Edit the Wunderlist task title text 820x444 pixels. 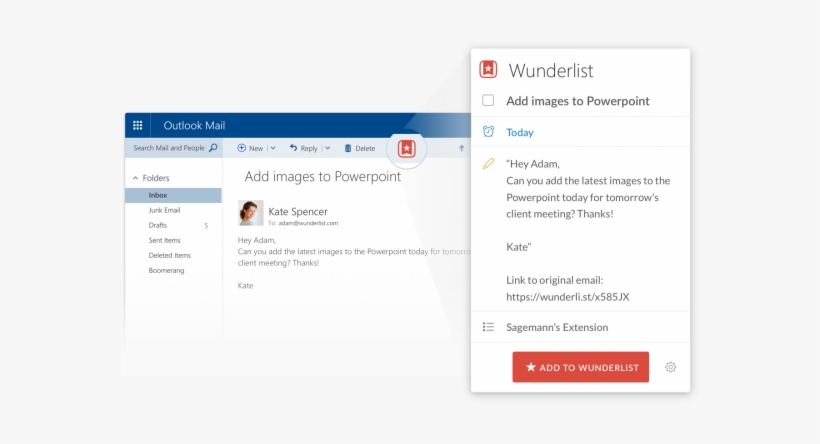pos(577,101)
